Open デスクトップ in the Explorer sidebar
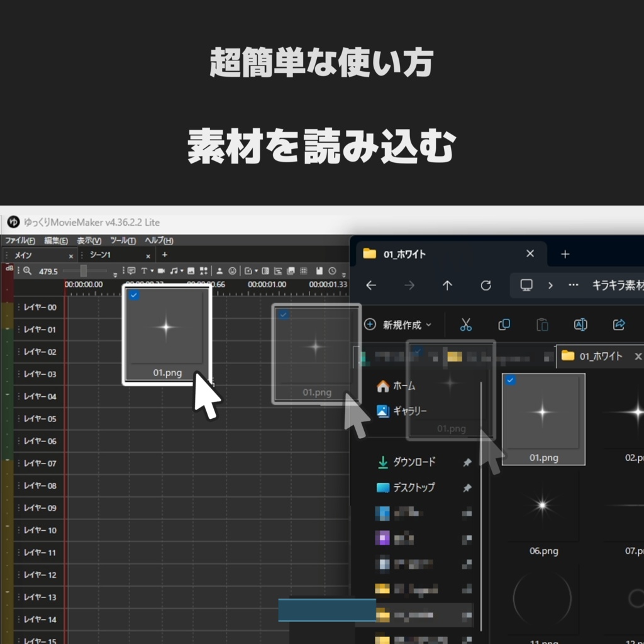 (x=406, y=487)
